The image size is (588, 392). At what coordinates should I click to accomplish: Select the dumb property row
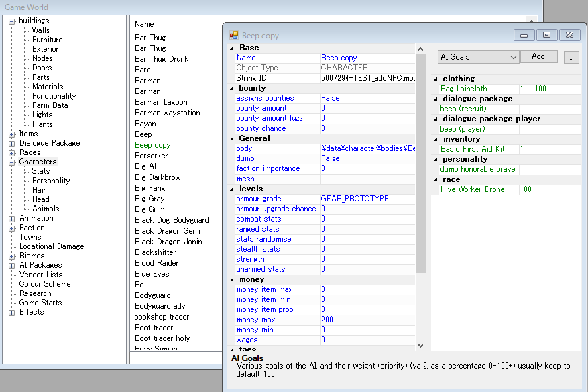pyautogui.click(x=325, y=158)
